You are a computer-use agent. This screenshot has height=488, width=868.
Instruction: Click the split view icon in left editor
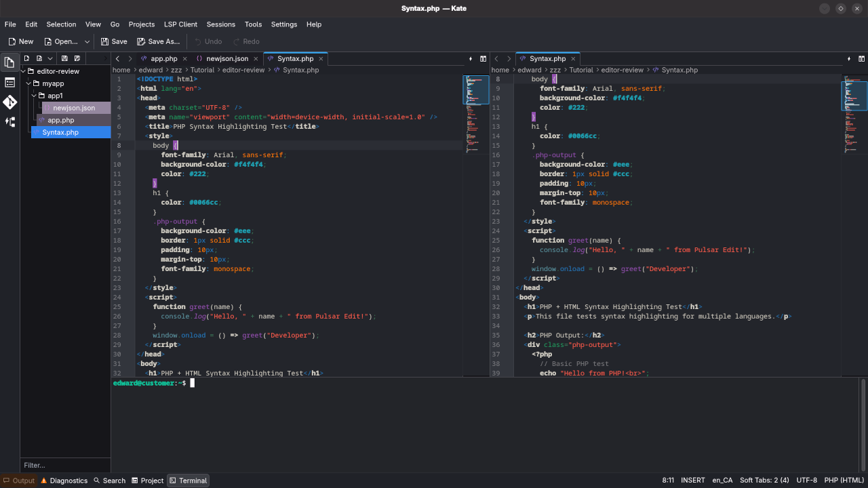coord(484,59)
